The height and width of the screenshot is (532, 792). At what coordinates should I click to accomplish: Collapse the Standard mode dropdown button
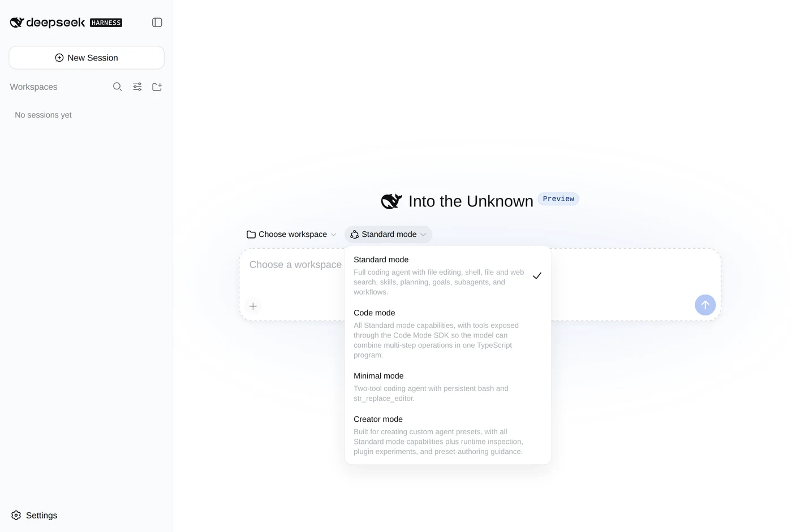coord(388,234)
